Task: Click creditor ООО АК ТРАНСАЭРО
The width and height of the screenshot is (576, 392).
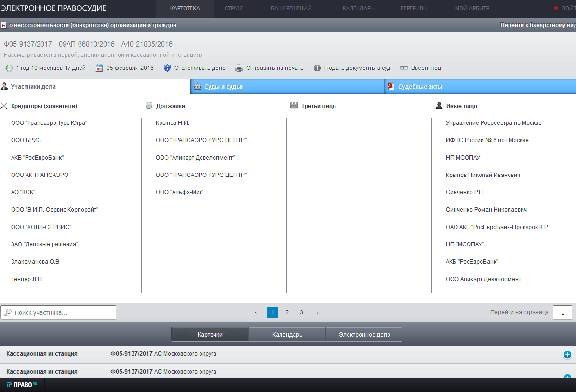Action: pos(40,175)
